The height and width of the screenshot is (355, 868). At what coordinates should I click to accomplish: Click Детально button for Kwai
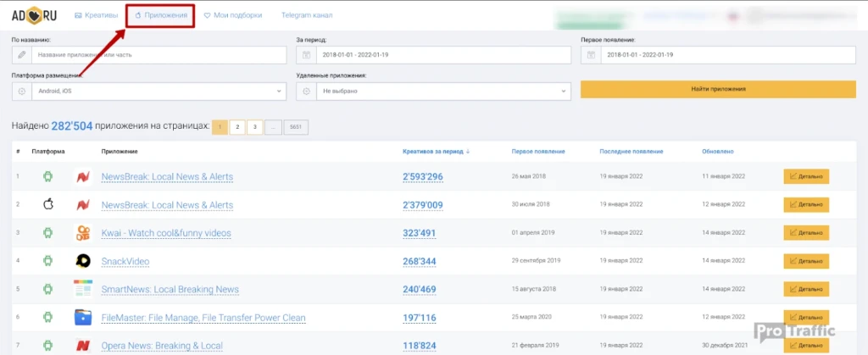[806, 233]
